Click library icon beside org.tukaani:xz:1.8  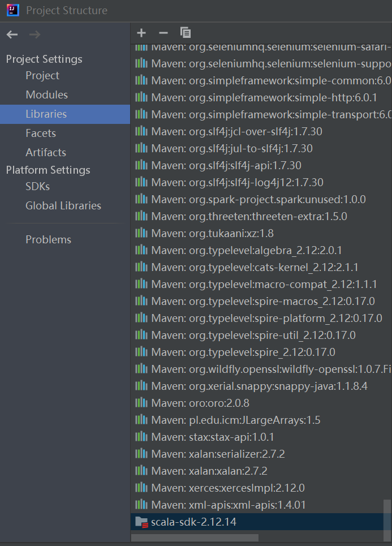tap(141, 233)
